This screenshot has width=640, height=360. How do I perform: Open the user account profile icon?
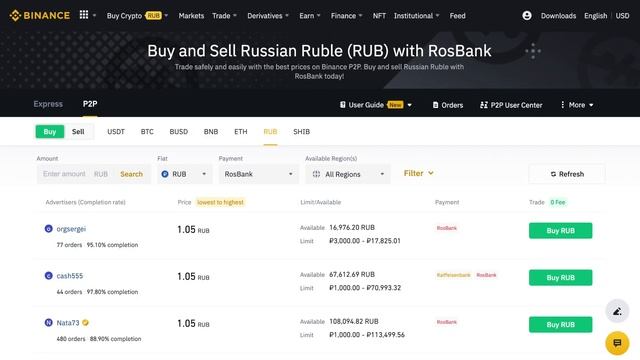tap(527, 16)
